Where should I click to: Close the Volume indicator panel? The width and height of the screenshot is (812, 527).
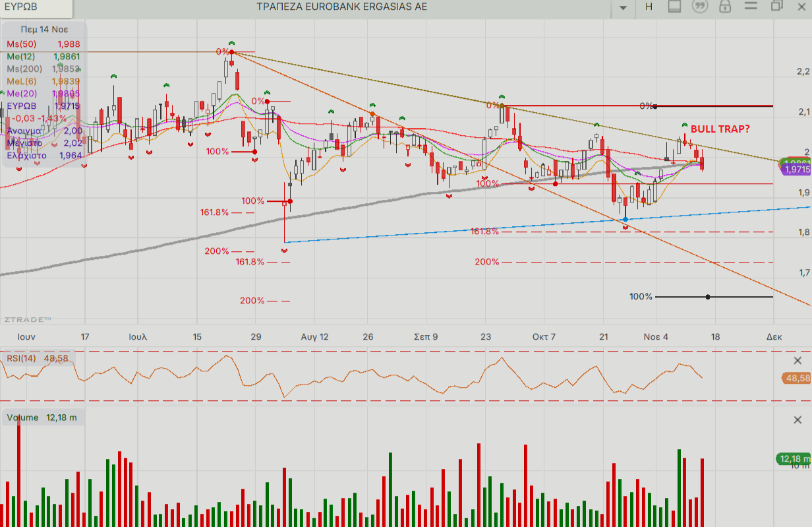797,419
